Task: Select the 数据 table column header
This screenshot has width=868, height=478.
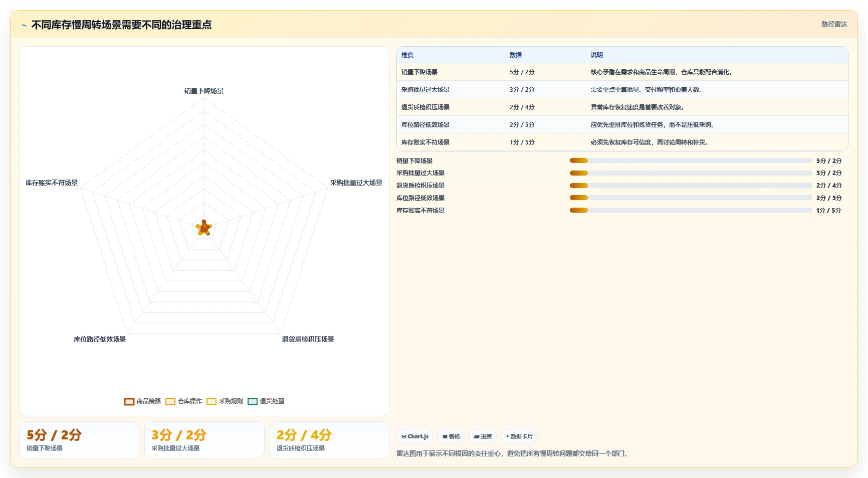Action: (x=516, y=55)
